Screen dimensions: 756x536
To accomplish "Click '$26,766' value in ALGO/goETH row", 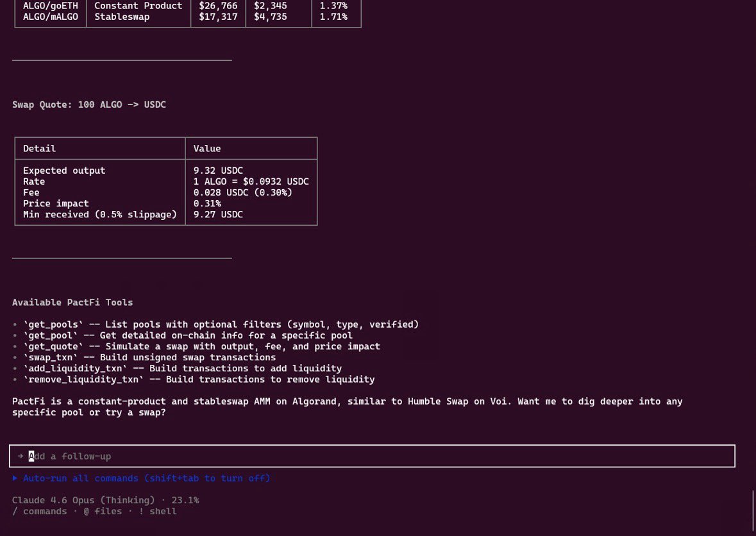I will [x=219, y=6].
